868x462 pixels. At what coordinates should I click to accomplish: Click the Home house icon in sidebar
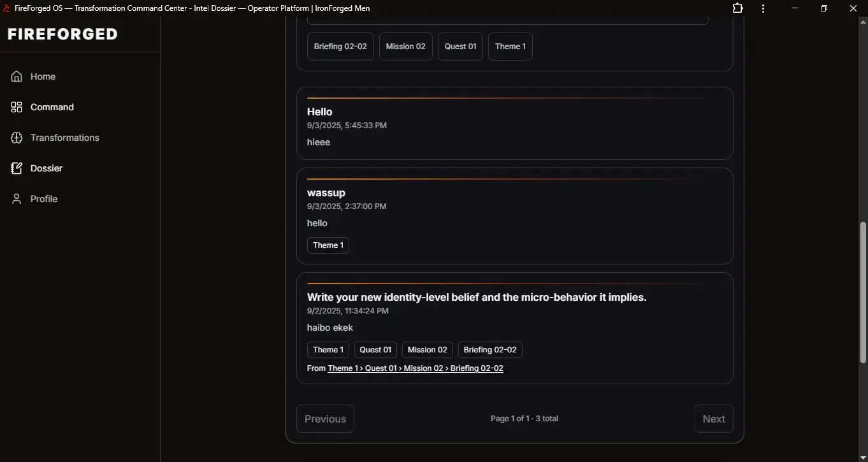coord(17,76)
